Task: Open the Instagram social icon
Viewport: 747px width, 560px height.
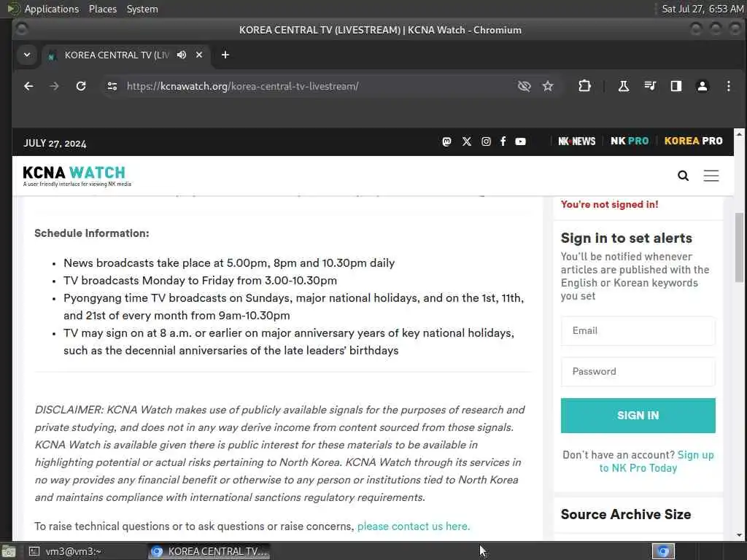Action: click(486, 141)
